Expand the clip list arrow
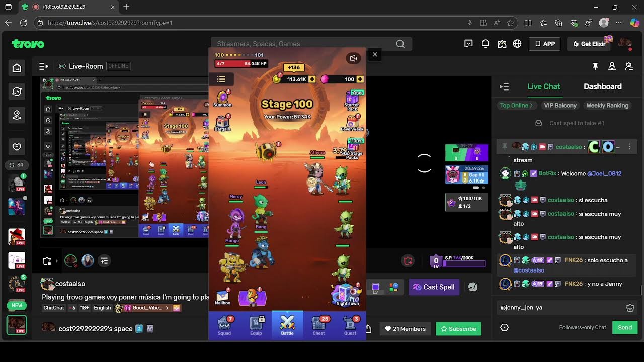Viewport: 644px width, 362px height. 58,261
